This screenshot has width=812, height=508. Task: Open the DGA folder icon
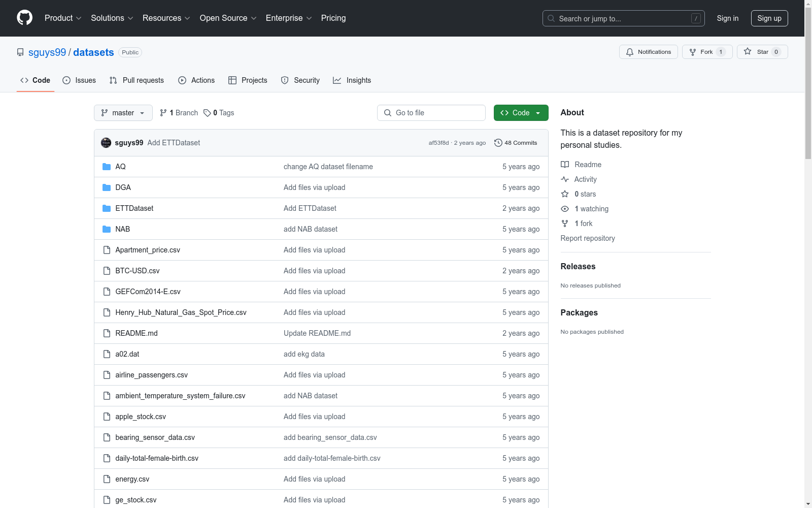107,187
